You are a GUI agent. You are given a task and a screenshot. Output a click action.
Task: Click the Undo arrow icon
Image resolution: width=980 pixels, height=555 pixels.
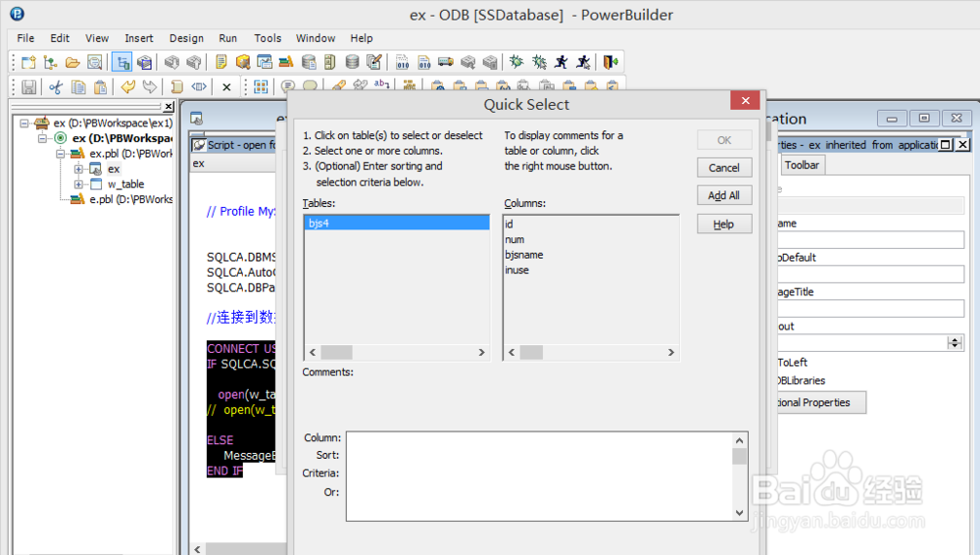pyautogui.click(x=127, y=87)
